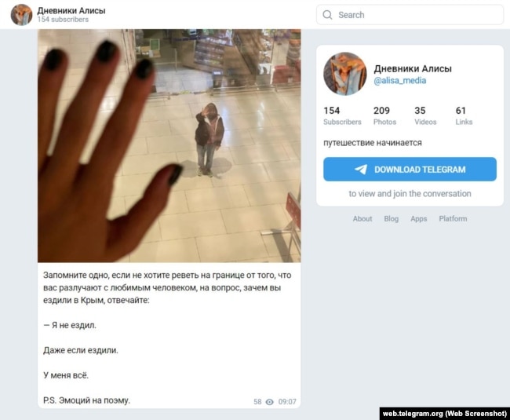Screen dimensions: 510x420
Task: Click the Дневники Алисы header title
Action: click(71, 11)
